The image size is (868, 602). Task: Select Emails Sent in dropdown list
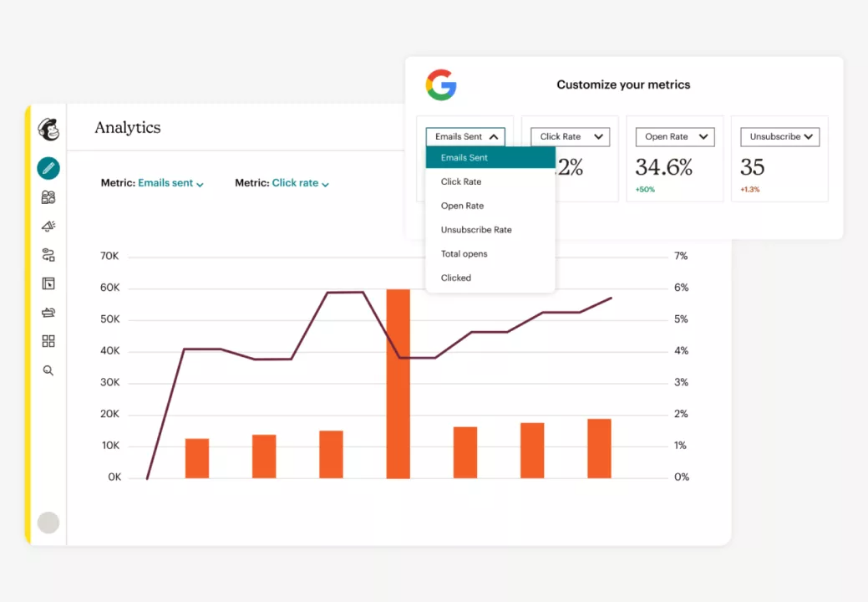490,157
